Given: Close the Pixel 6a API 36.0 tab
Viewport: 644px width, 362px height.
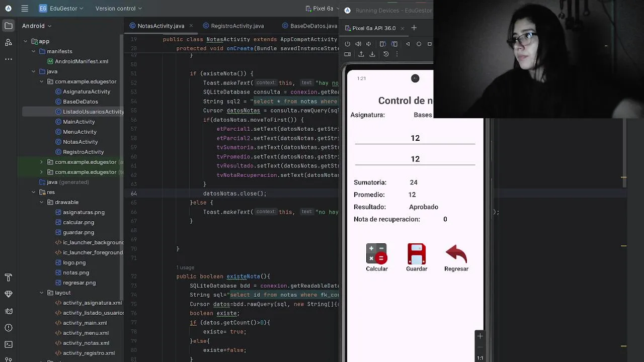Looking at the screenshot, I should tap(403, 28).
